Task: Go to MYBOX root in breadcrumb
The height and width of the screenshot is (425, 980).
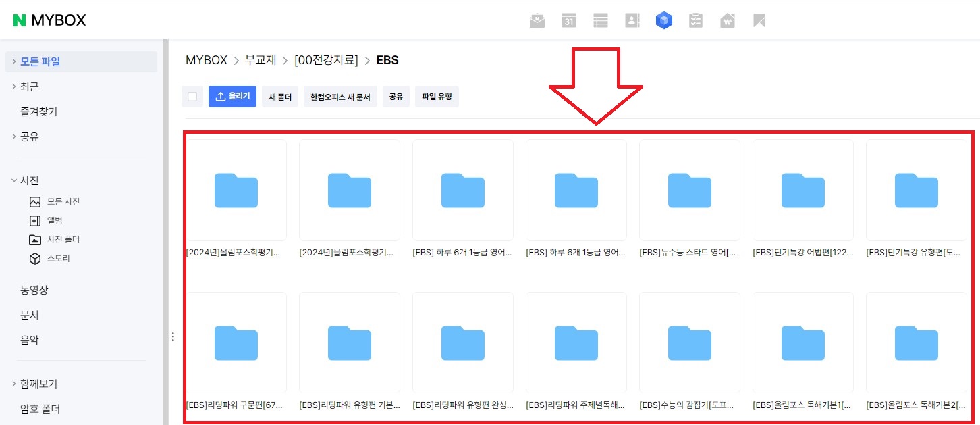Action: (x=207, y=60)
